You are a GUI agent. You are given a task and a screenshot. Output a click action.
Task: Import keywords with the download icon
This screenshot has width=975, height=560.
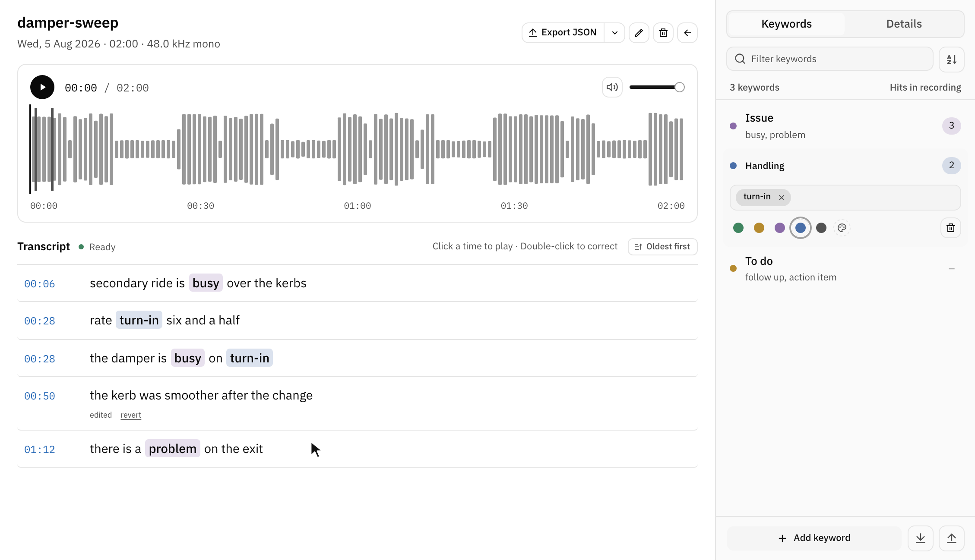(921, 538)
